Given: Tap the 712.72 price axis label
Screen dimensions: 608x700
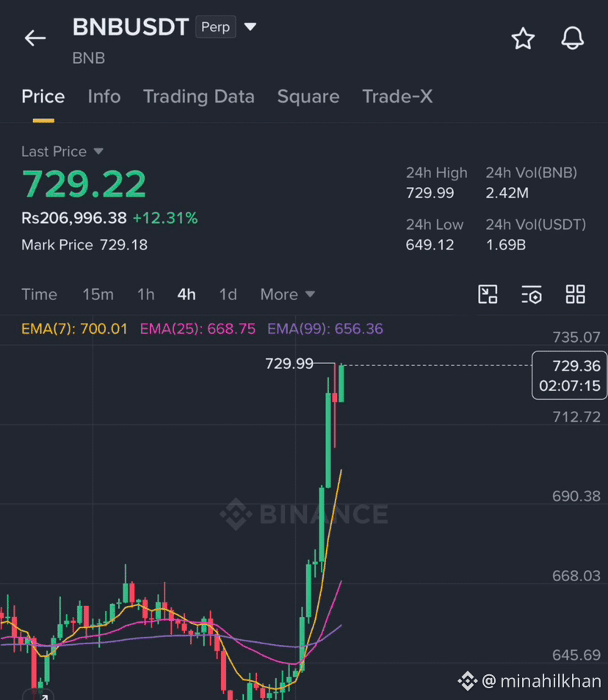Looking at the screenshot, I should pos(576,417).
